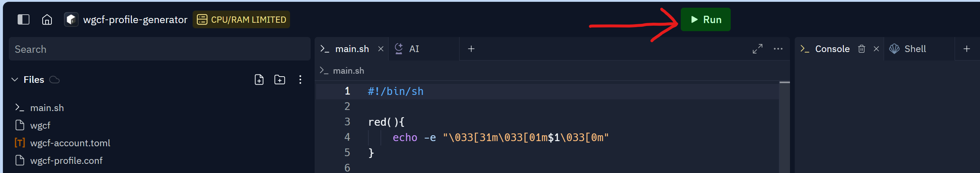The height and width of the screenshot is (173, 980).
Task: Toggle the sidebar panel icon
Action: click(x=24, y=19)
